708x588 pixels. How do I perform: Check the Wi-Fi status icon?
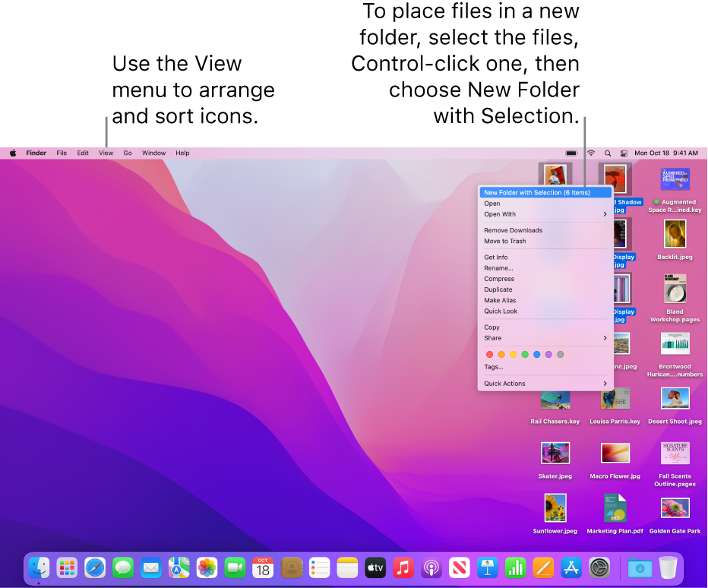[x=590, y=153]
